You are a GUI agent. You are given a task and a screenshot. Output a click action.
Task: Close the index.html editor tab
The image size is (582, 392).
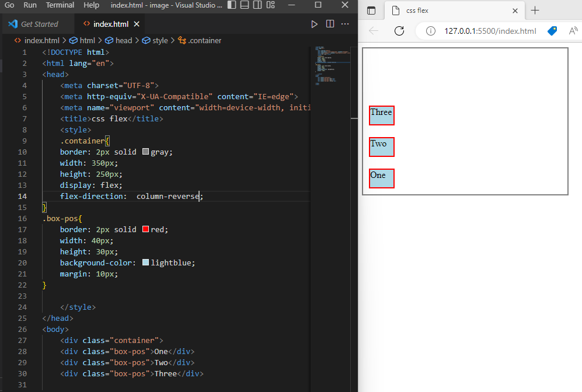tap(137, 24)
